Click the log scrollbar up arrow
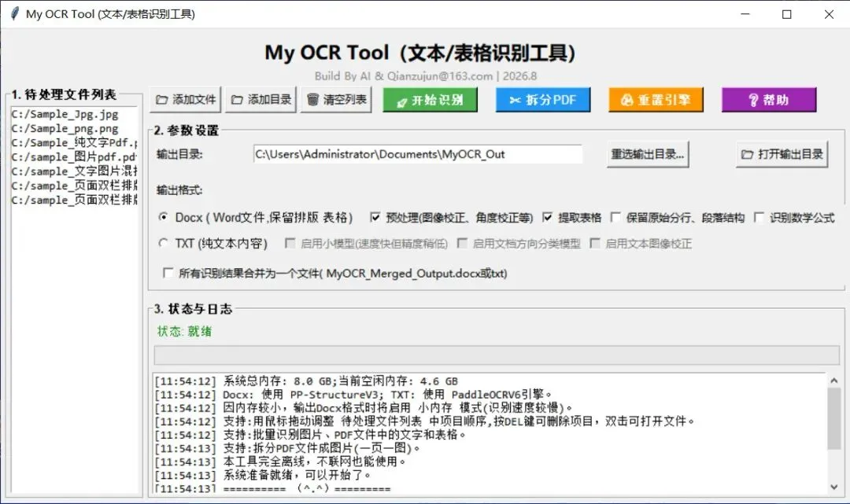 coord(833,381)
